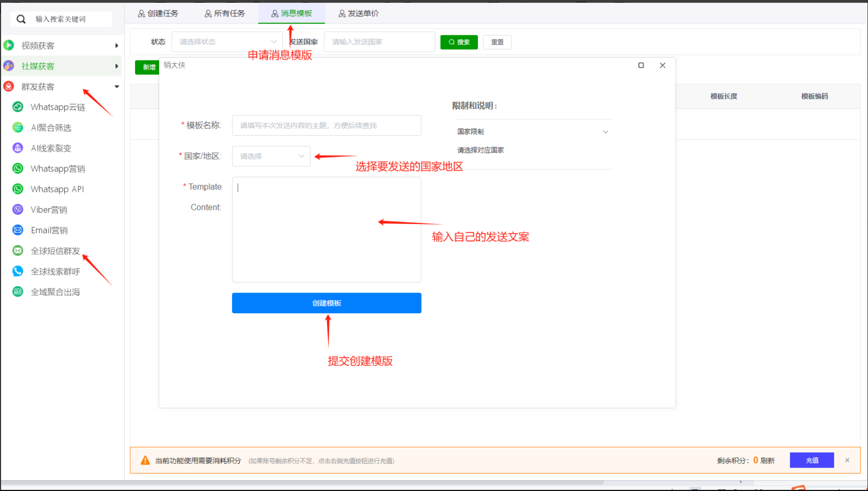Expand the 视频获客 menu arrow
Viewport: 868px width, 491px height.
117,46
